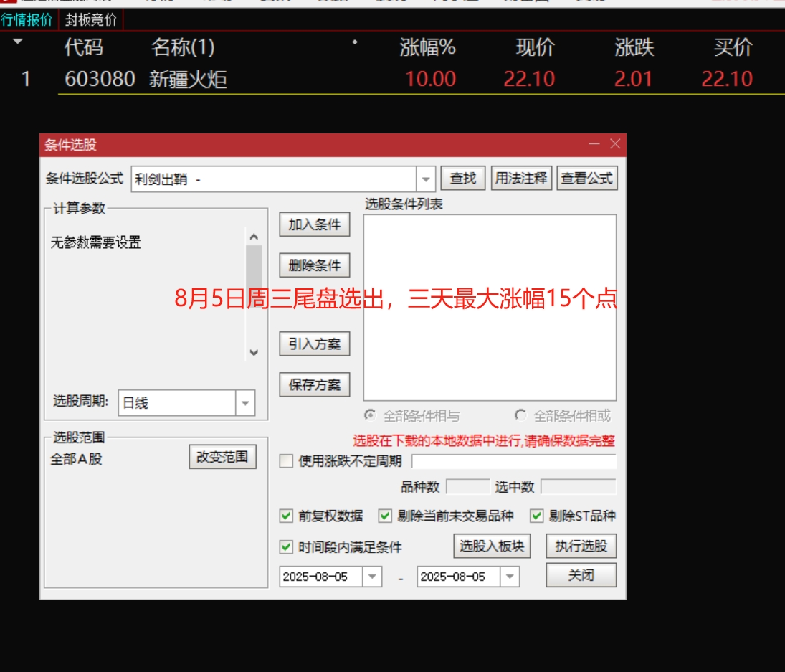The image size is (785, 672).
Task: Click the 删除条件 button
Action: (x=315, y=265)
